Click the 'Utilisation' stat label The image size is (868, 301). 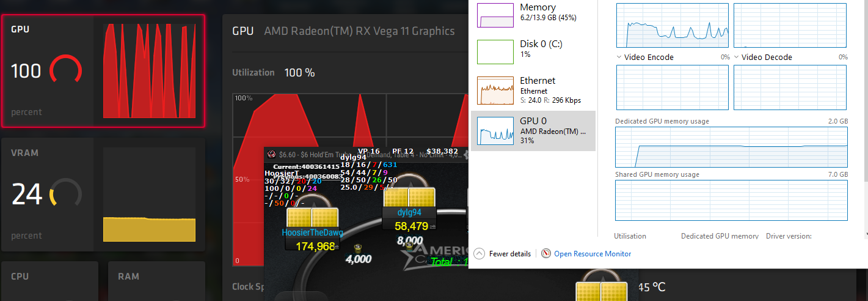coord(630,236)
